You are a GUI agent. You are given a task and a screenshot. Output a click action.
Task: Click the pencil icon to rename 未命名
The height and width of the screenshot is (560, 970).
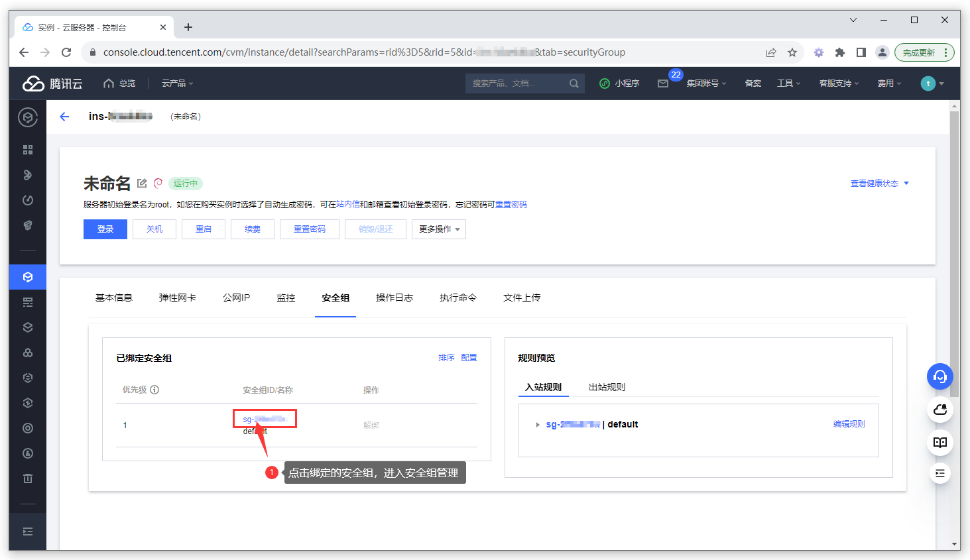(141, 183)
